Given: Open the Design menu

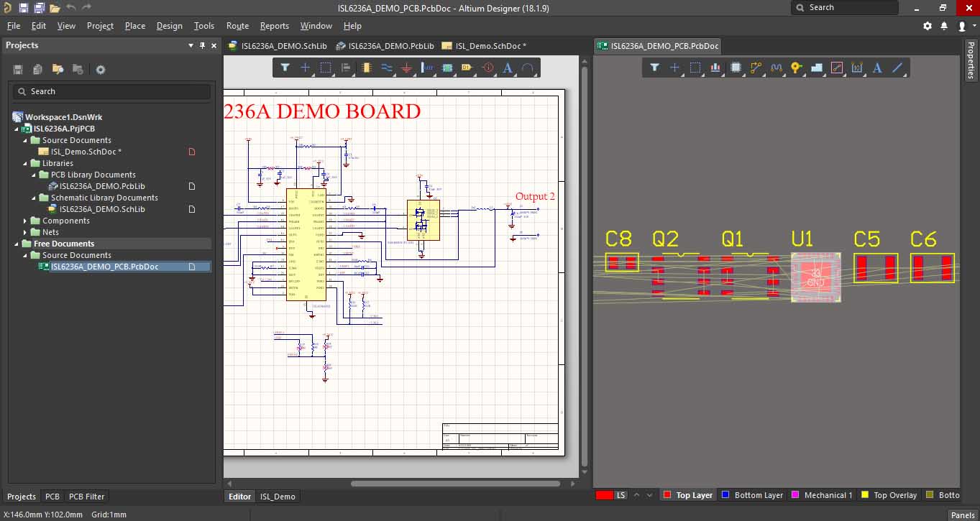Looking at the screenshot, I should tap(169, 26).
